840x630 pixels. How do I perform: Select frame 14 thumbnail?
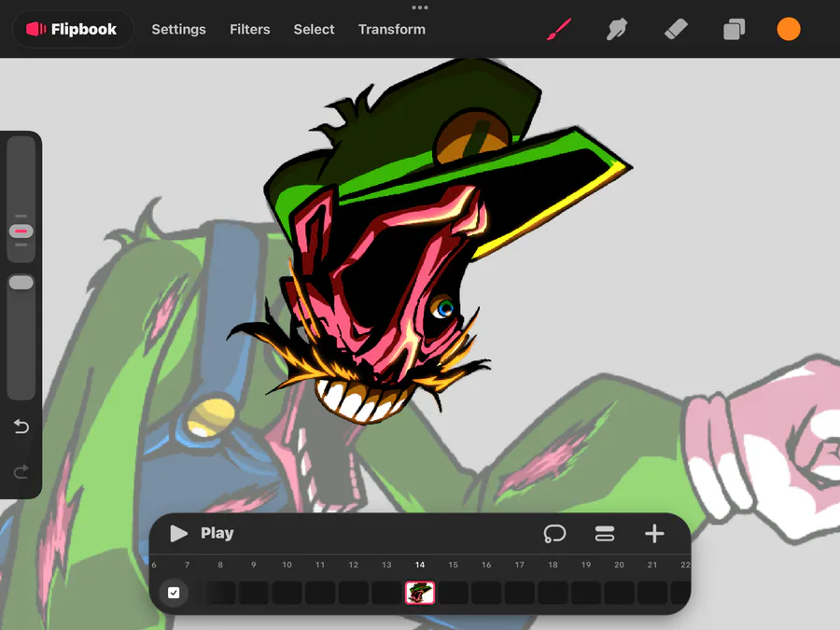[x=420, y=593]
